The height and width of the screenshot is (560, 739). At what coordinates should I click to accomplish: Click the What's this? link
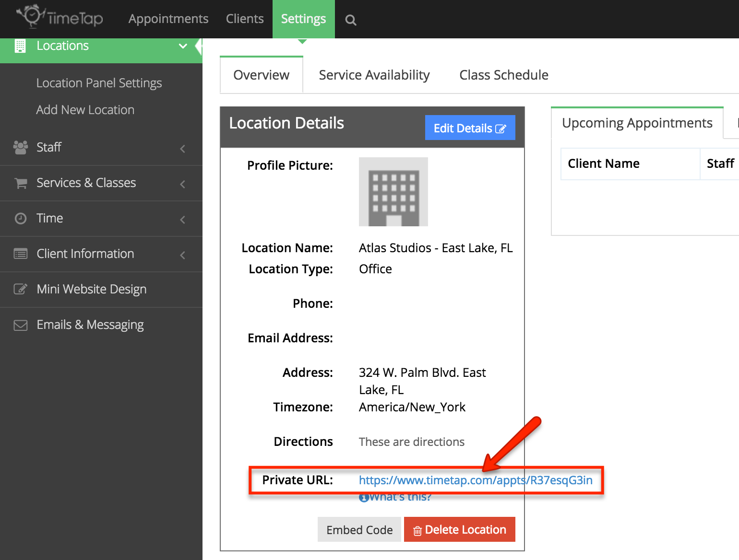[400, 497]
